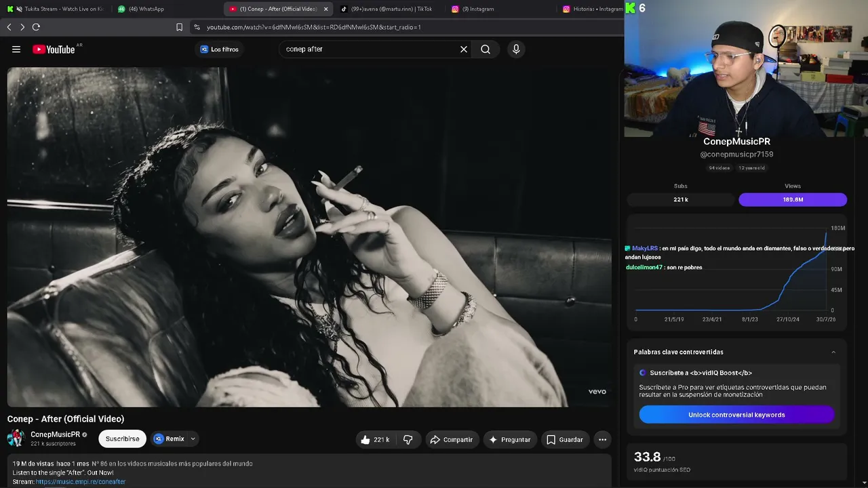
Task: Switch to the Tukita Stream Kick tab
Action: 55,9
